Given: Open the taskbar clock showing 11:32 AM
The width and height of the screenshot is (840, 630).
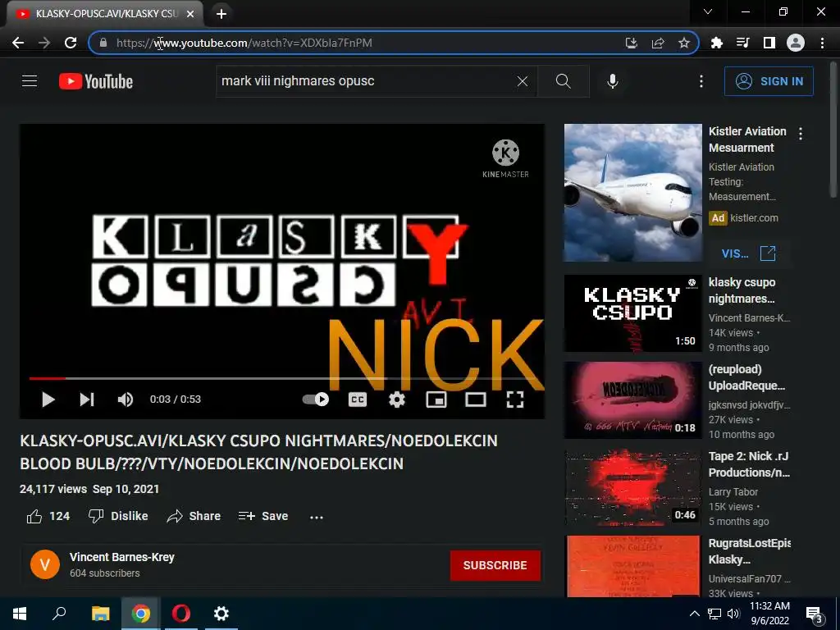Looking at the screenshot, I should pyautogui.click(x=769, y=614).
